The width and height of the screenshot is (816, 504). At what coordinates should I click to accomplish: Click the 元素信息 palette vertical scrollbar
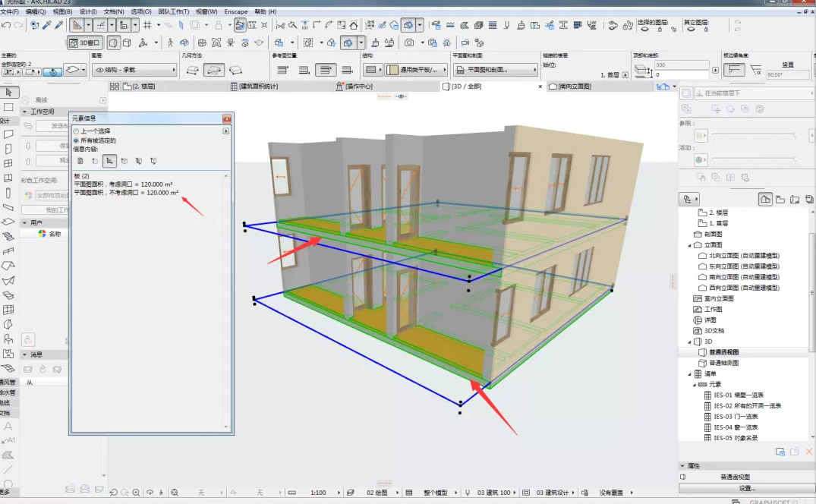226,301
